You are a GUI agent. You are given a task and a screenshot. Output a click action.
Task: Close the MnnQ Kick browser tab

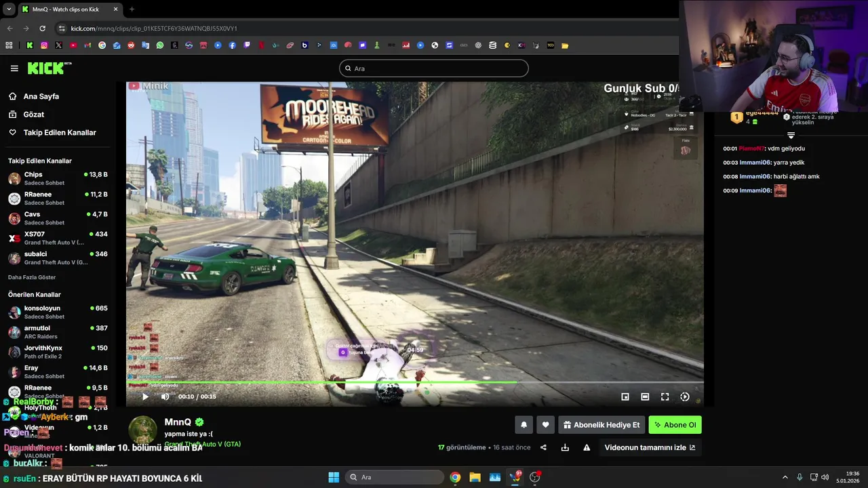pyautogui.click(x=115, y=9)
